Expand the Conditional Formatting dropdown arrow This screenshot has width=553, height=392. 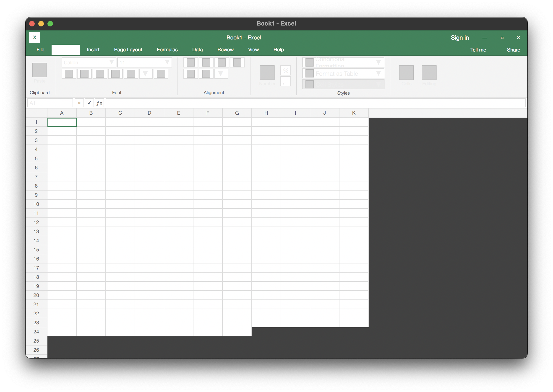pyautogui.click(x=378, y=62)
